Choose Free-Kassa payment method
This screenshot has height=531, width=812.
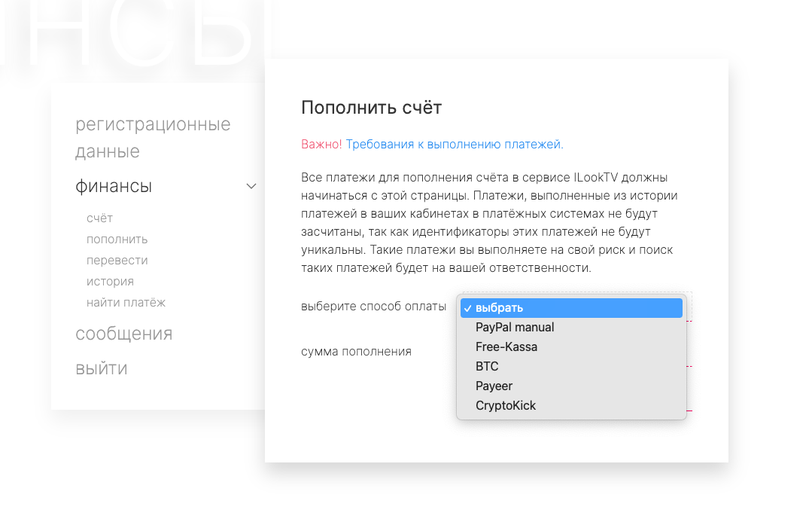coord(506,347)
